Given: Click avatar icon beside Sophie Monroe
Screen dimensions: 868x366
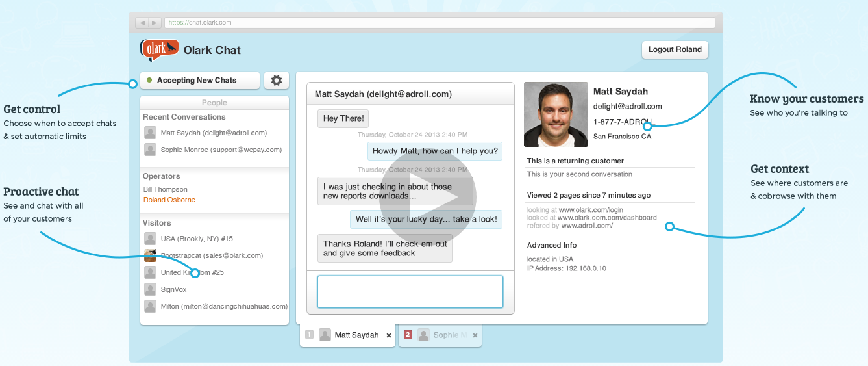Looking at the screenshot, I should [x=151, y=150].
